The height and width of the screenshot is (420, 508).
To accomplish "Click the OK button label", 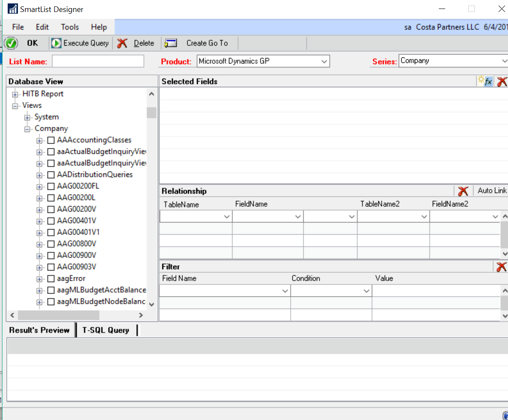I will pos(32,43).
